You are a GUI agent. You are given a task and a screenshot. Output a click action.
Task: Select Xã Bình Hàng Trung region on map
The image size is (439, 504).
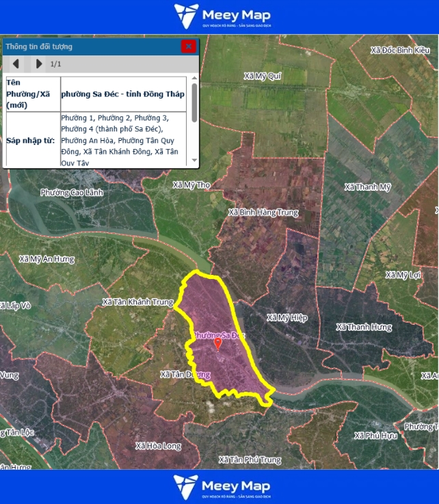264,213
